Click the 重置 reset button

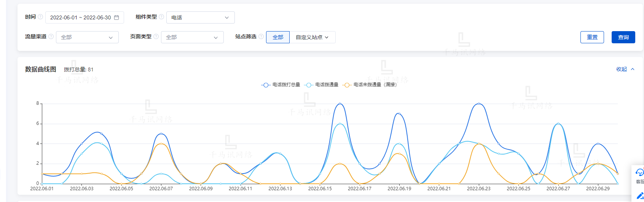point(592,37)
